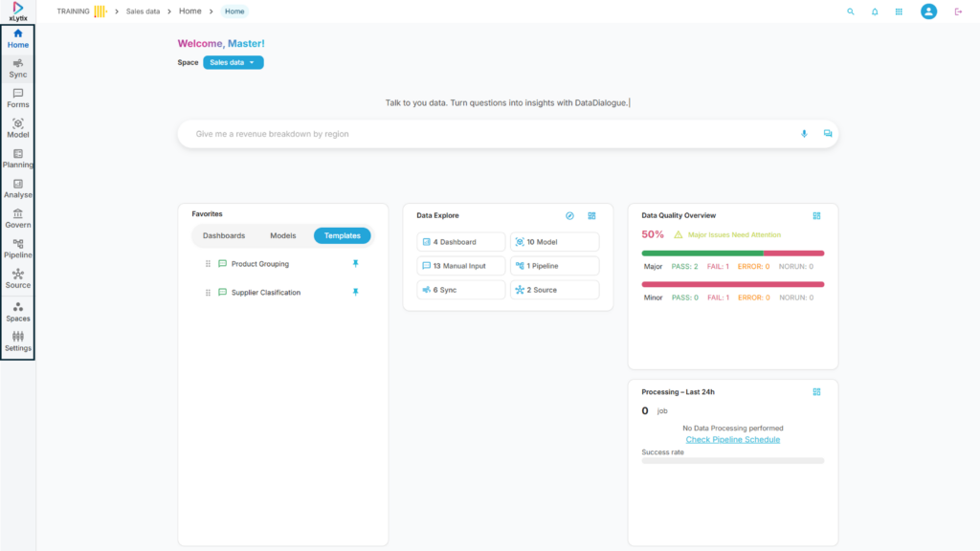The height and width of the screenshot is (551, 980).
Task: Open the Sync section in sidebar
Action: [18, 68]
